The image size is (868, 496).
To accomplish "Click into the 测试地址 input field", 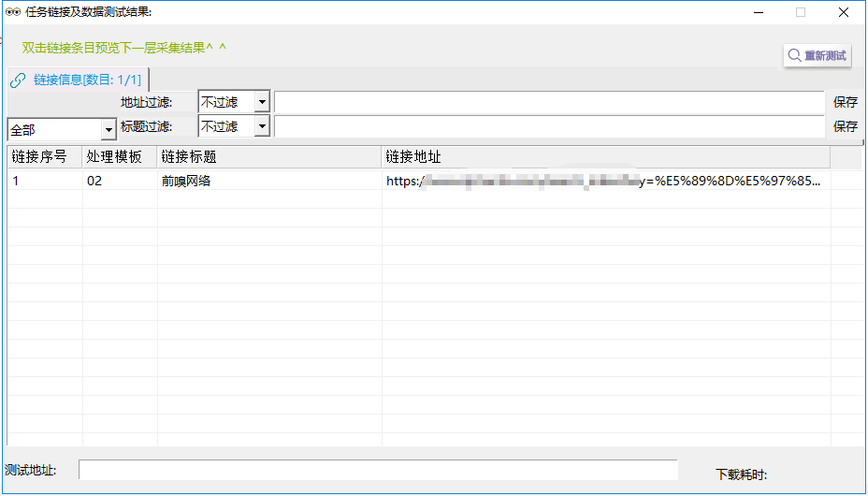I will 377,470.
